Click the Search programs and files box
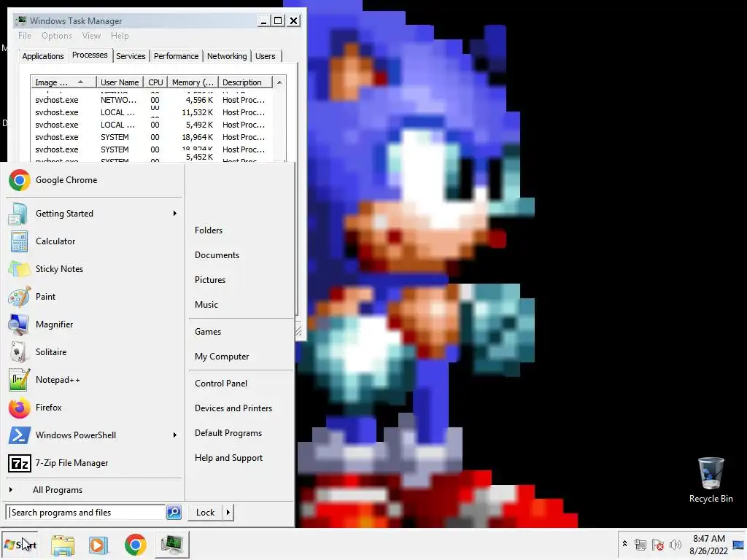The image size is (747, 560). pyautogui.click(x=86, y=513)
